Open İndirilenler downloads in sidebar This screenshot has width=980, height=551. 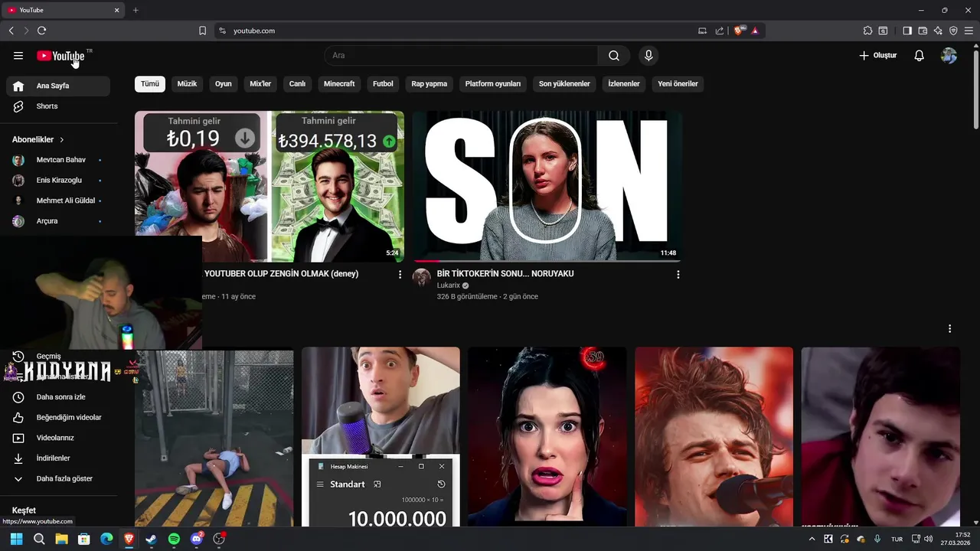pos(58,458)
